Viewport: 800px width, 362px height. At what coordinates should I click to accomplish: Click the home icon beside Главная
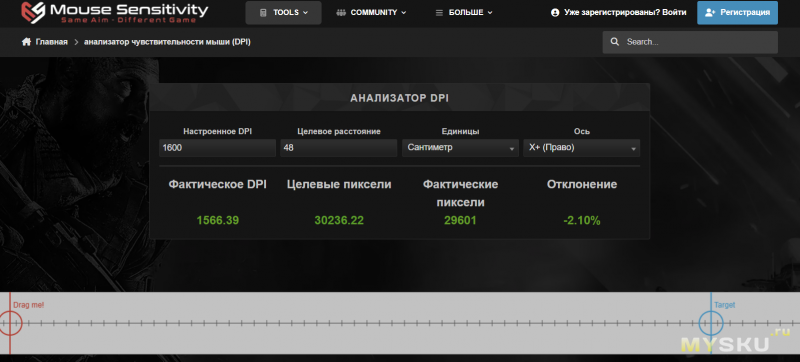tap(27, 42)
